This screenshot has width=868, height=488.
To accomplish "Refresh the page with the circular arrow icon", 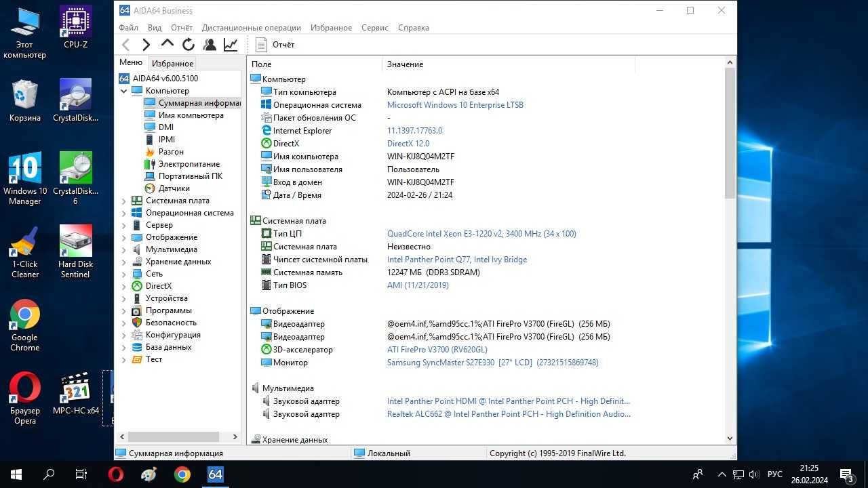I will click(x=189, y=45).
